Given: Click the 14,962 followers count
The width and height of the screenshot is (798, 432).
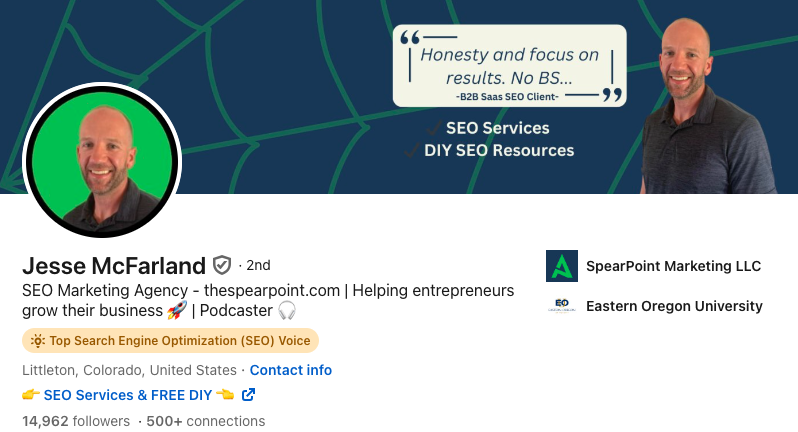Looking at the screenshot, I should (76, 421).
